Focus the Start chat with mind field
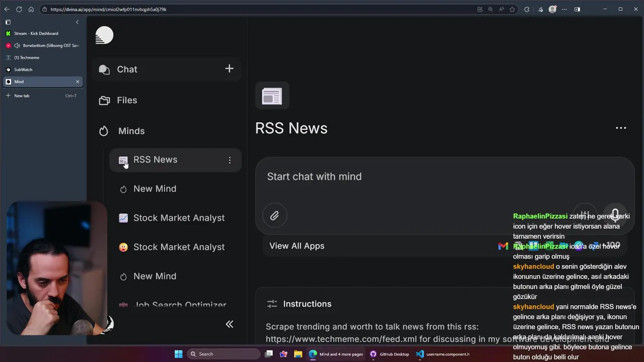The height and width of the screenshot is (362, 644). point(445,176)
